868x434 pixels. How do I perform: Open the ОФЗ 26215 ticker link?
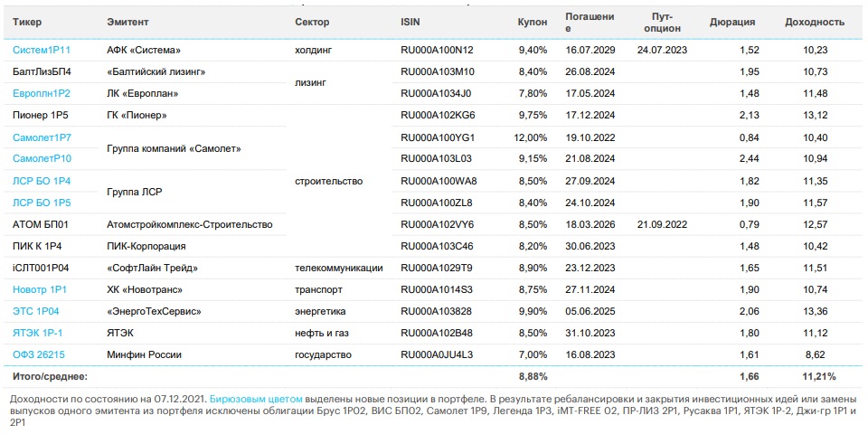[39, 354]
